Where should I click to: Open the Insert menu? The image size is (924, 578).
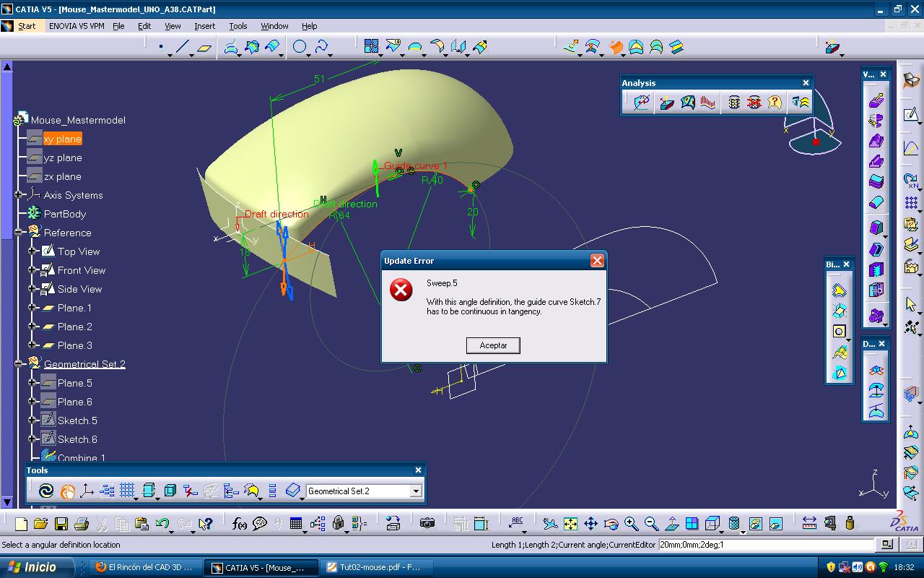click(204, 26)
